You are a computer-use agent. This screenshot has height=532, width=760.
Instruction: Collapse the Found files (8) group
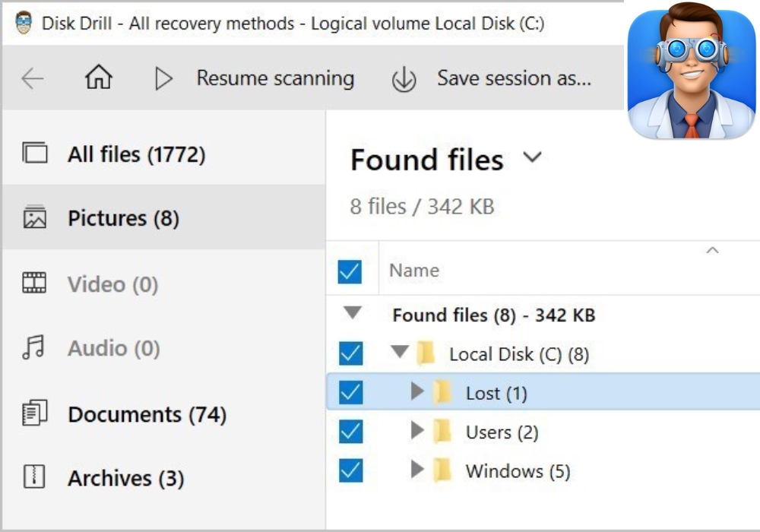(353, 313)
